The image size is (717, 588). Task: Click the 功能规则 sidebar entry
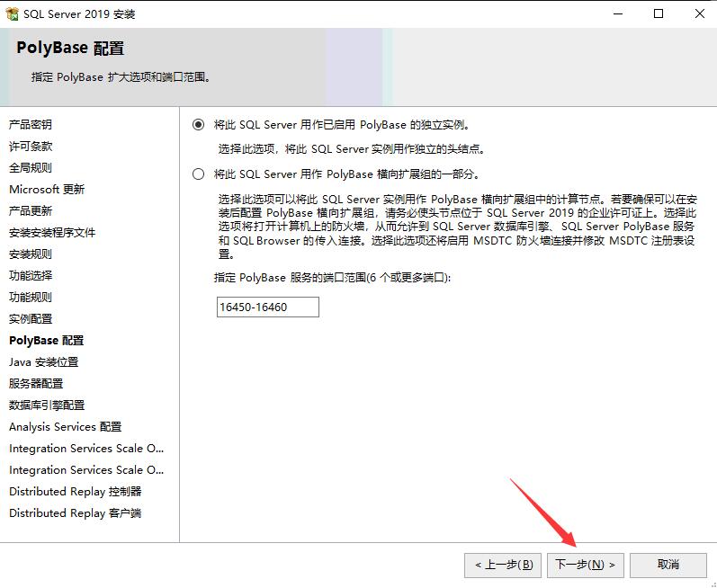[x=31, y=297]
